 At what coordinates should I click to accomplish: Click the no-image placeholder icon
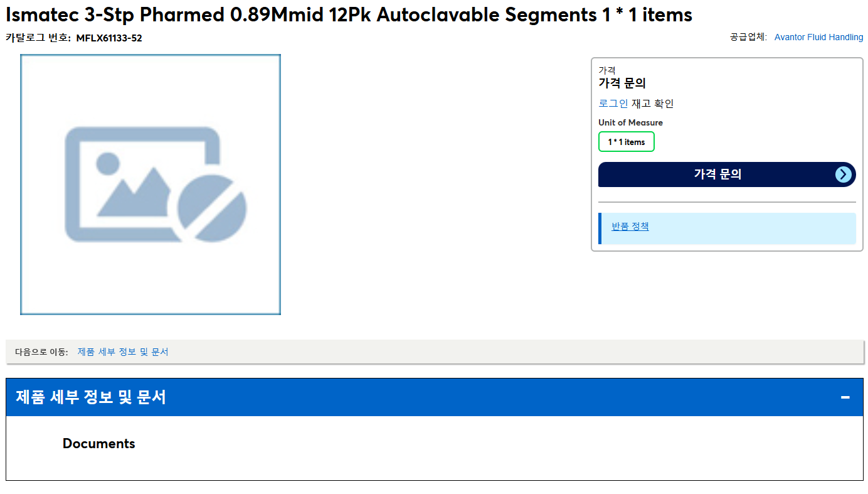pyautogui.click(x=156, y=185)
